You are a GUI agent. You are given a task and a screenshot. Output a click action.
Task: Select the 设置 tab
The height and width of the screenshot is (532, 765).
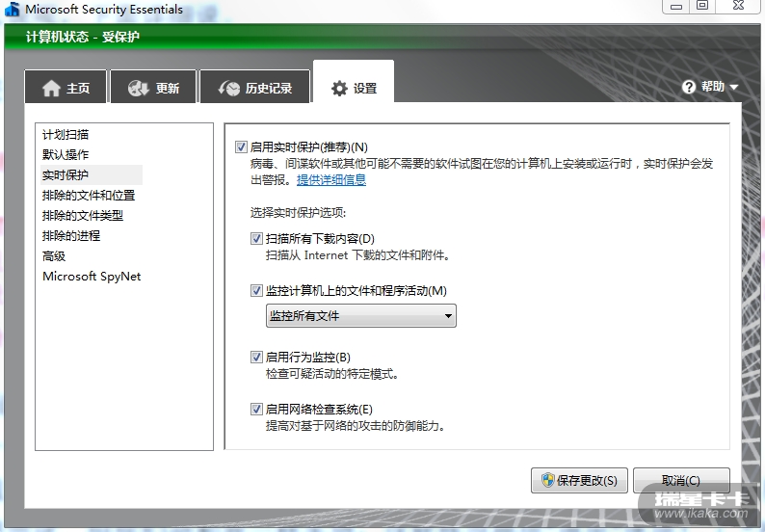coord(354,82)
